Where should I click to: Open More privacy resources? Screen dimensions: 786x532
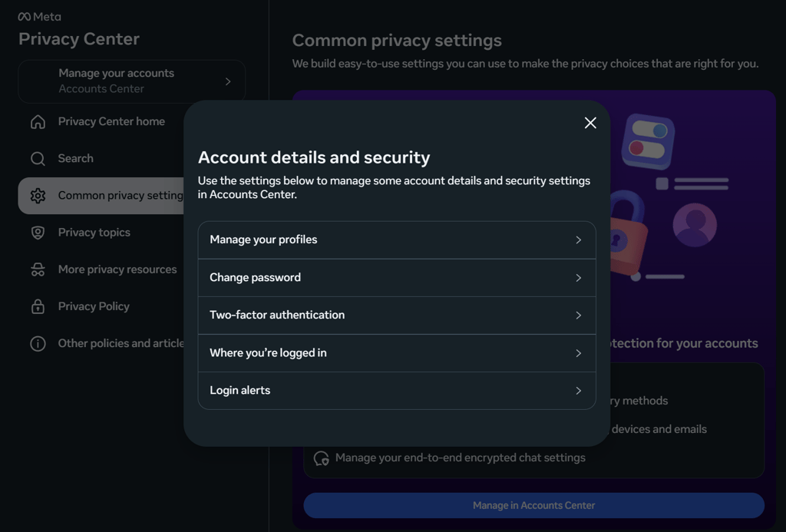(x=117, y=269)
